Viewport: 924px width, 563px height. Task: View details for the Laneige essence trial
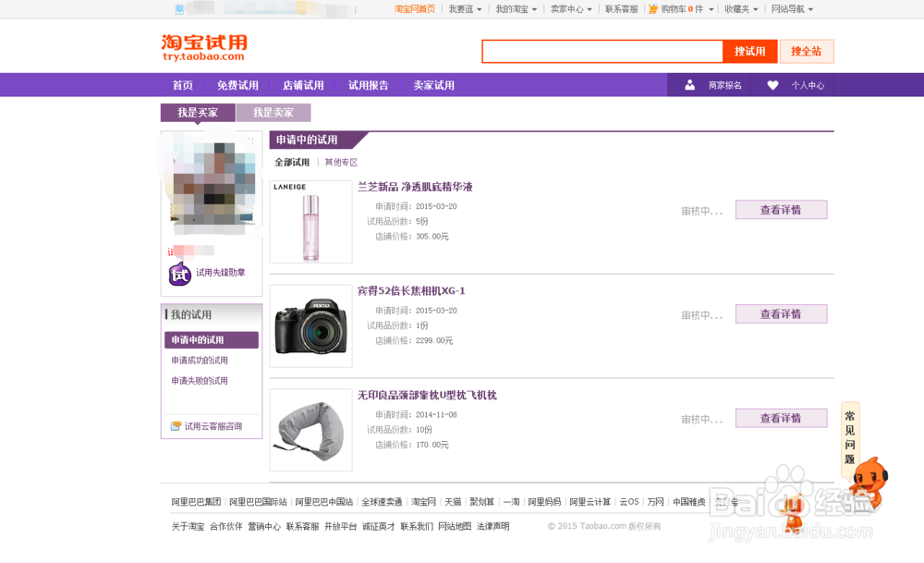pos(781,210)
